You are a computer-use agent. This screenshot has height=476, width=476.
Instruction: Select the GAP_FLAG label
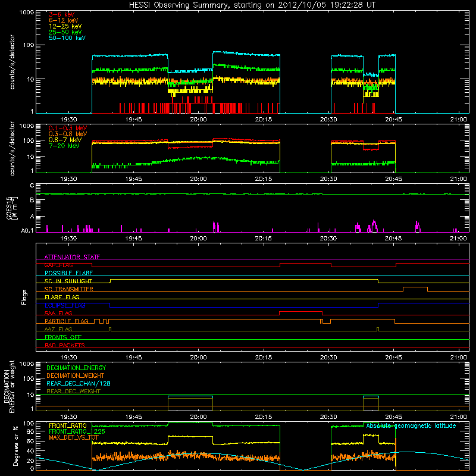coord(59,265)
